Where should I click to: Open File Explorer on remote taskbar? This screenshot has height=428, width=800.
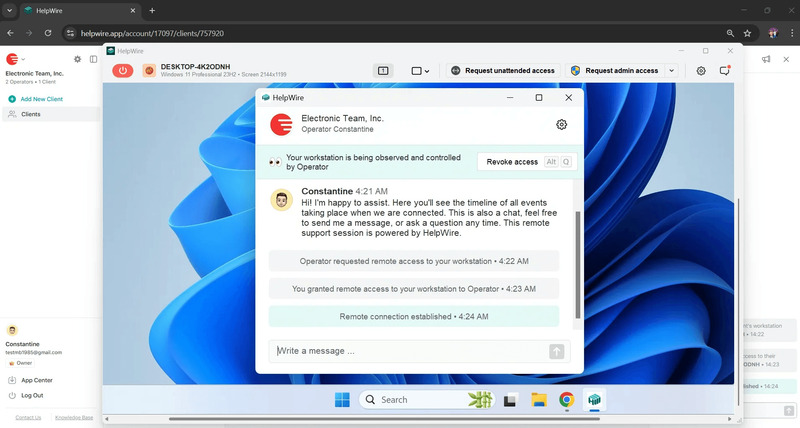[539, 400]
